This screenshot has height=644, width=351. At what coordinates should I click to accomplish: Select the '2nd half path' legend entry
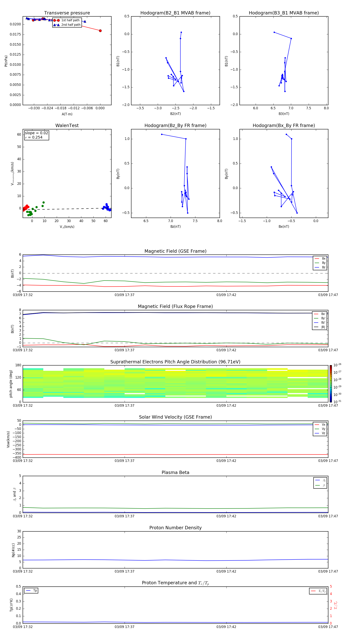pos(67,25)
